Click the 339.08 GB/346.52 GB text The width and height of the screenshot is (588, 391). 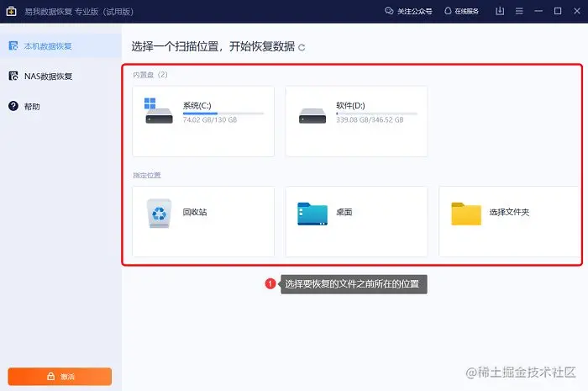370,120
